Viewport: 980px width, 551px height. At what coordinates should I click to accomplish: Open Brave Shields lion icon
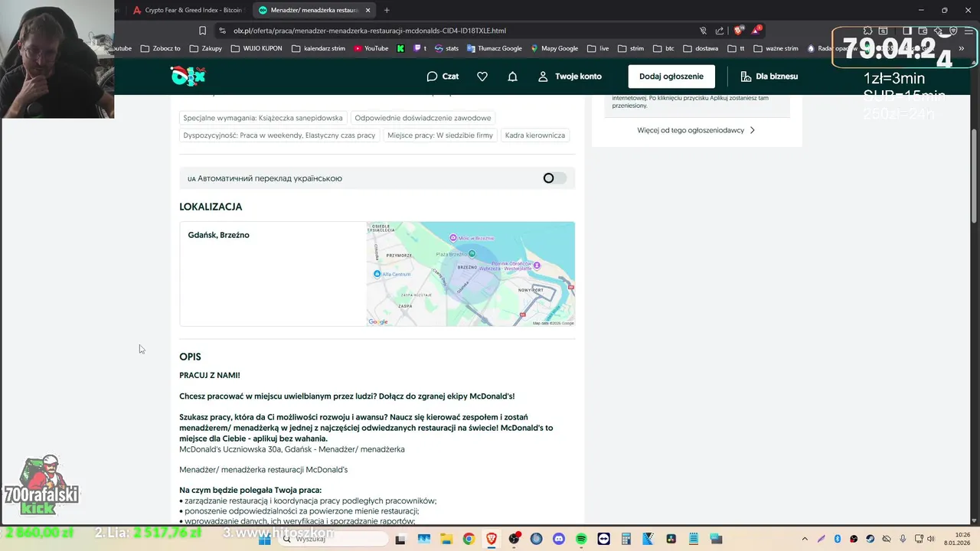pos(738,31)
